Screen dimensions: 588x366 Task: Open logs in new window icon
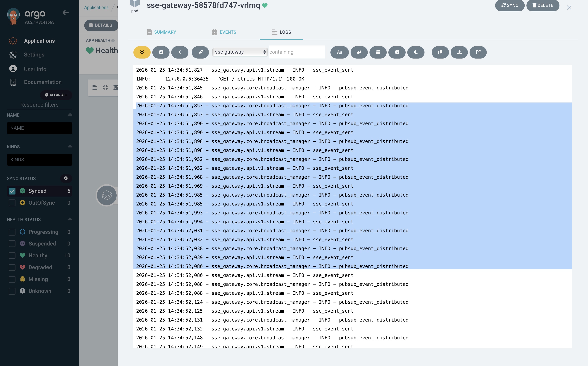[x=478, y=52]
